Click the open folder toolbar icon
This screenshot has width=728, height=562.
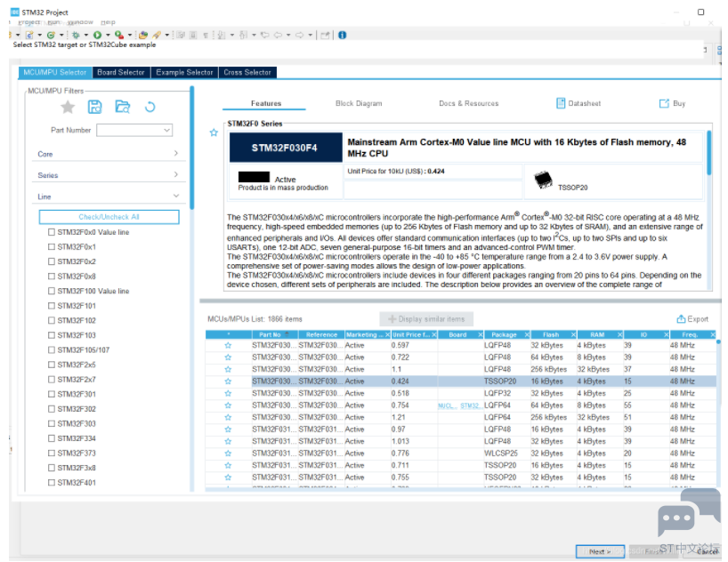(x=143, y=36)
